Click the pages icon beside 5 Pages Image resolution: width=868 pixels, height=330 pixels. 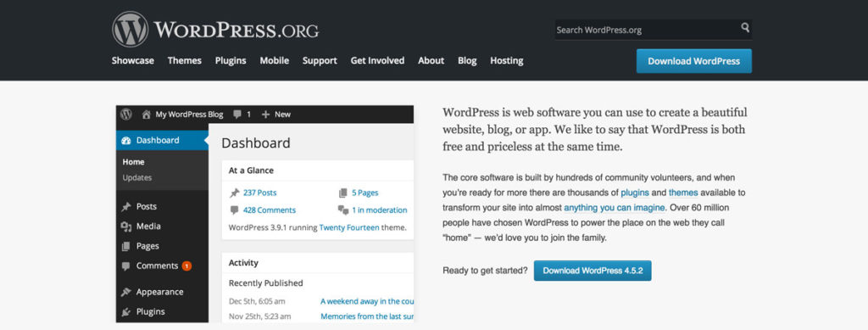tap(342, 193)
